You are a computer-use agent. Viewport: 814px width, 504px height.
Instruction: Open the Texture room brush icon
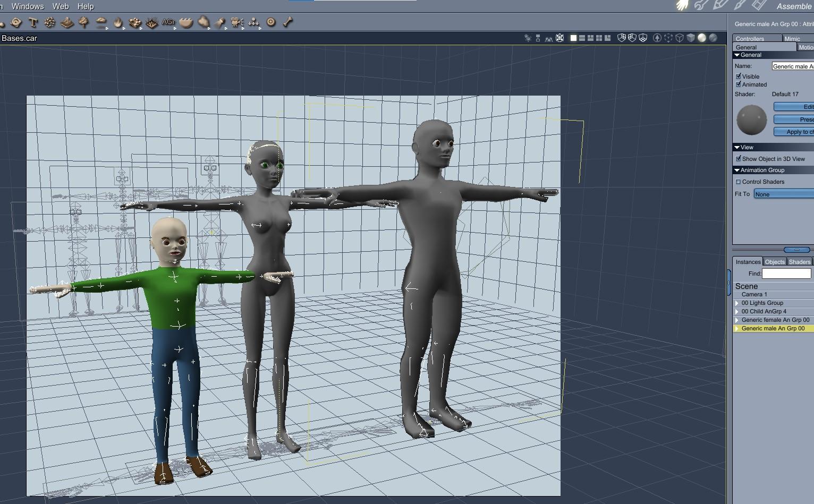pos(740,5)
